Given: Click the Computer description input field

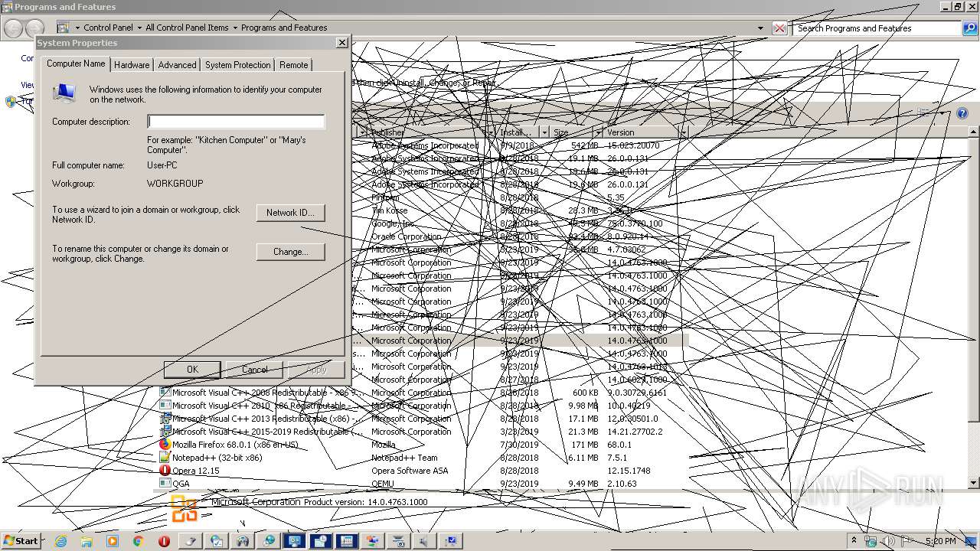Looking at the screenshot, I should tap(236, 122).
